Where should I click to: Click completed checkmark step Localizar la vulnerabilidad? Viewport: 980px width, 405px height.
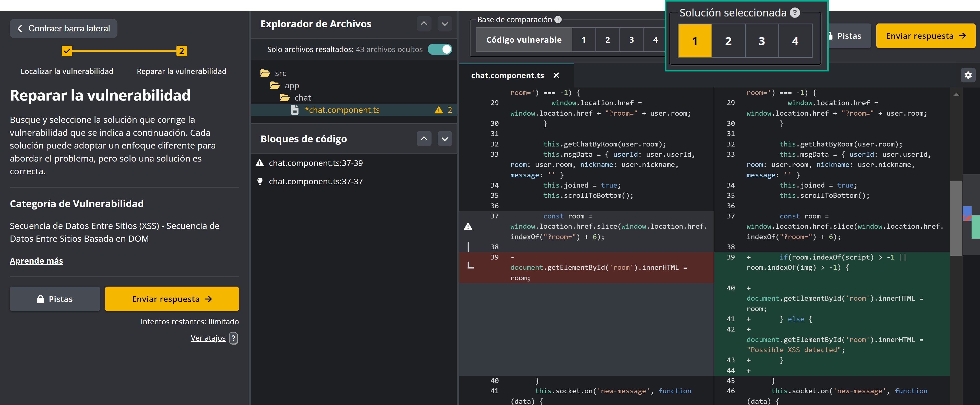(x=67, y=51)
